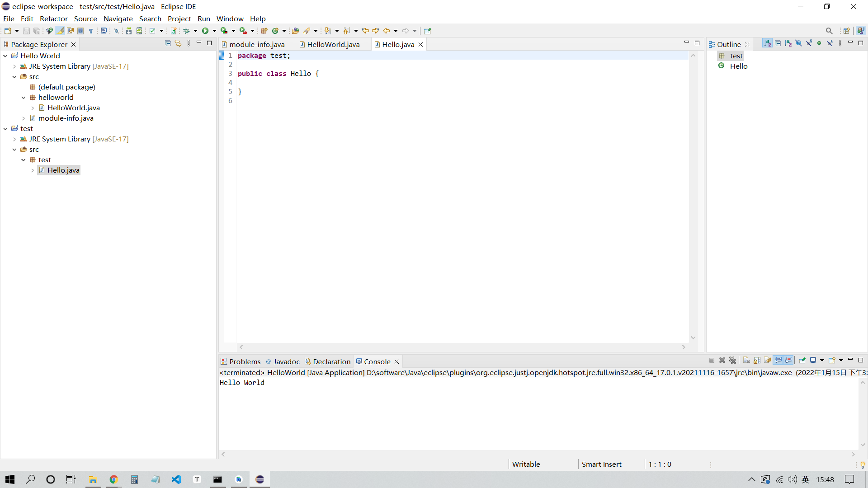Run the HelloWorld application using the green Run icon

(206, 30)
